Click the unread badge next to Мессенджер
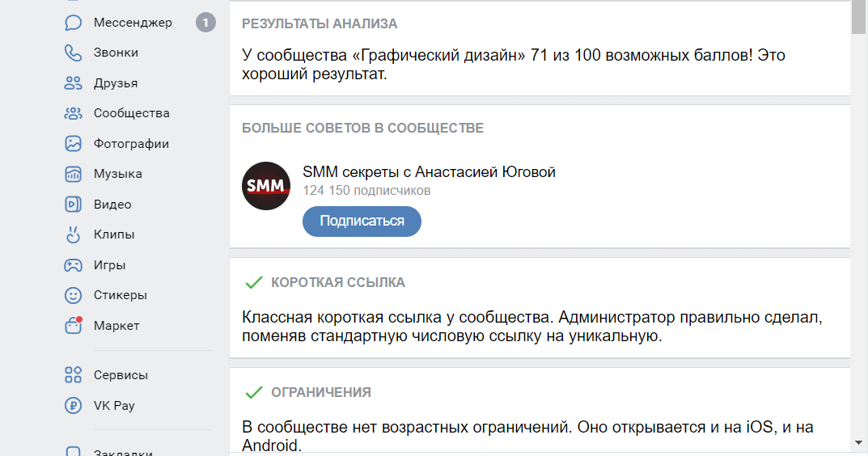The image size is (868, 456). coord(205,23)
